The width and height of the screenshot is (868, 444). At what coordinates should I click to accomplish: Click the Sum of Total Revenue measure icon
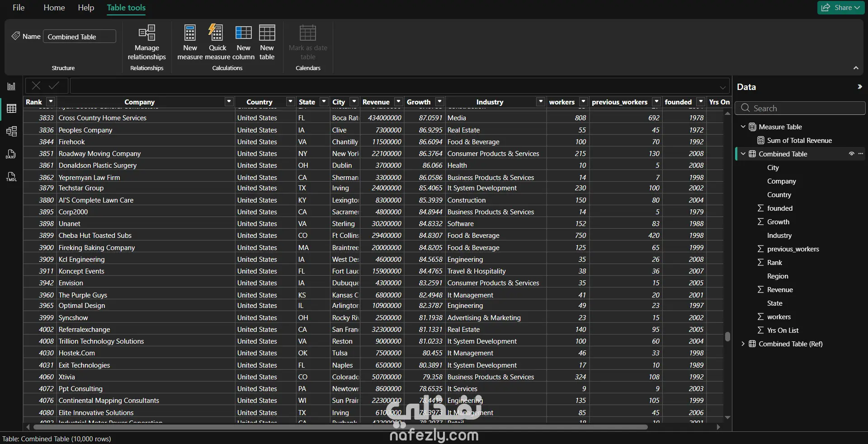(x=761, y=140)
